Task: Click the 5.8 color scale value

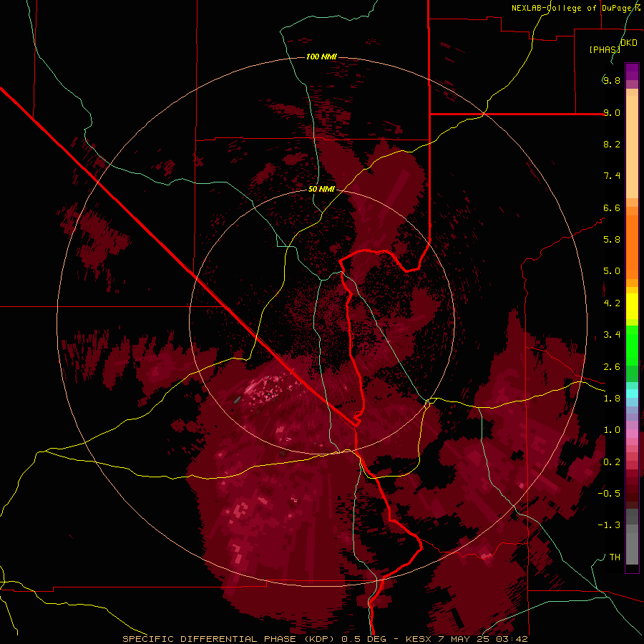Action: (x=612, y=240)
